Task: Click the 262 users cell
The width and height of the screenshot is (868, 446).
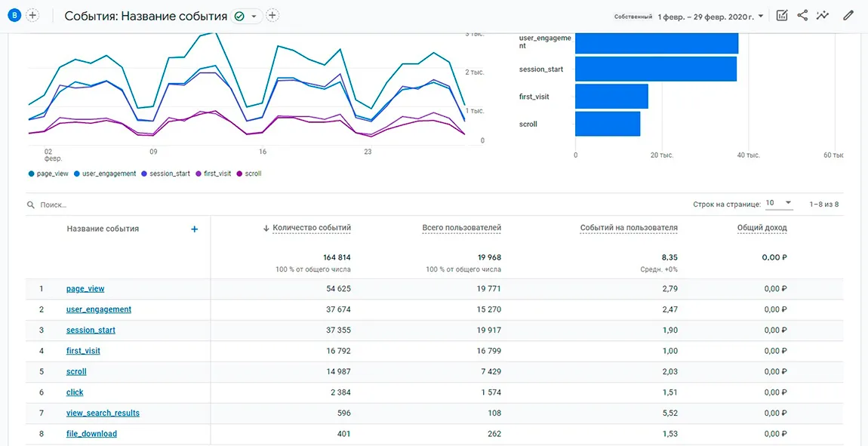Action: (x=494, y=434)
